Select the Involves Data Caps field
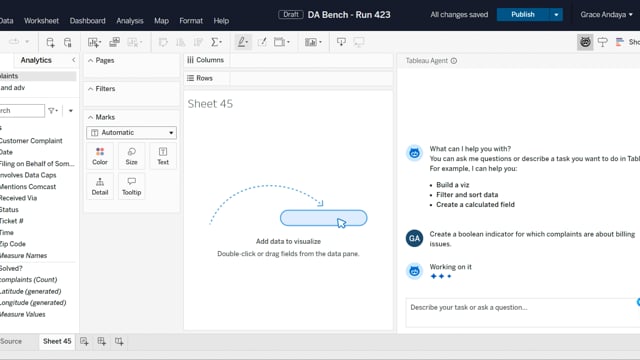 28,175
